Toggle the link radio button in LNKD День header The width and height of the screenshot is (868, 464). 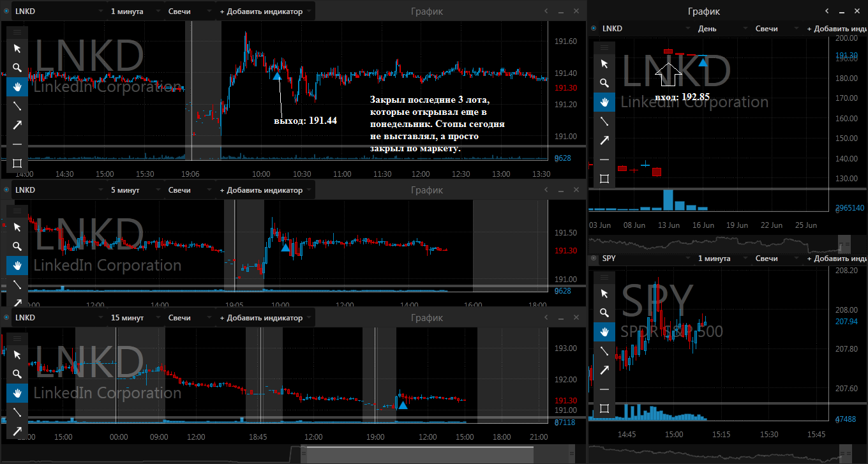click(x=594, y=28)
